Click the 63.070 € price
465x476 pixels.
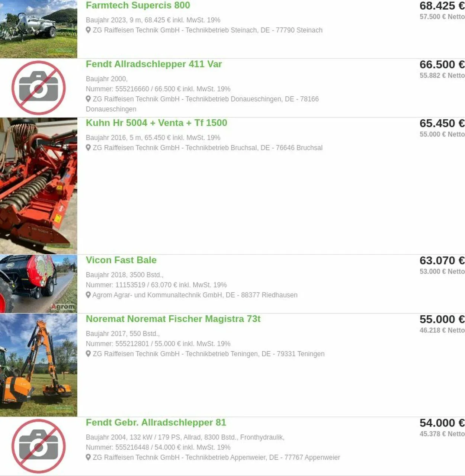(442, 260)
